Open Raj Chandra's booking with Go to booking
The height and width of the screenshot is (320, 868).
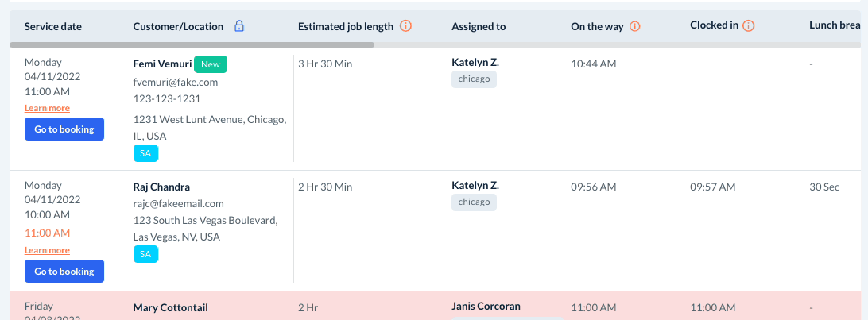(x=64, y=272)
